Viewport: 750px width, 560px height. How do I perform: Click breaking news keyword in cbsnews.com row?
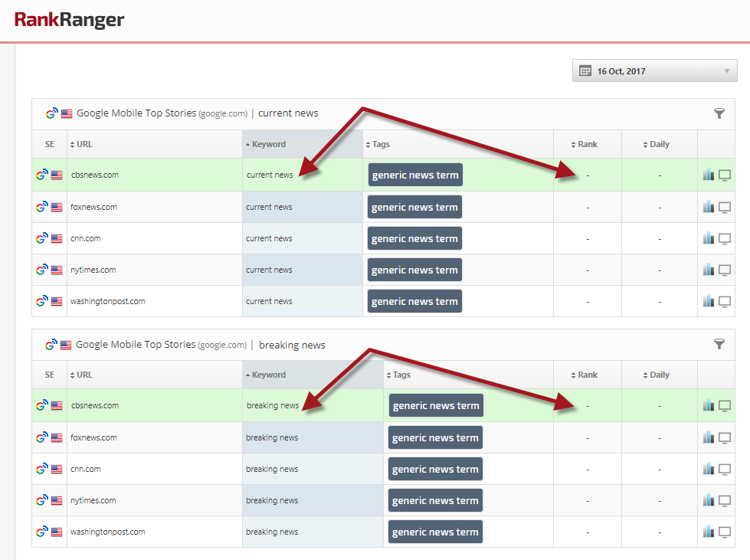pos(273,405)
